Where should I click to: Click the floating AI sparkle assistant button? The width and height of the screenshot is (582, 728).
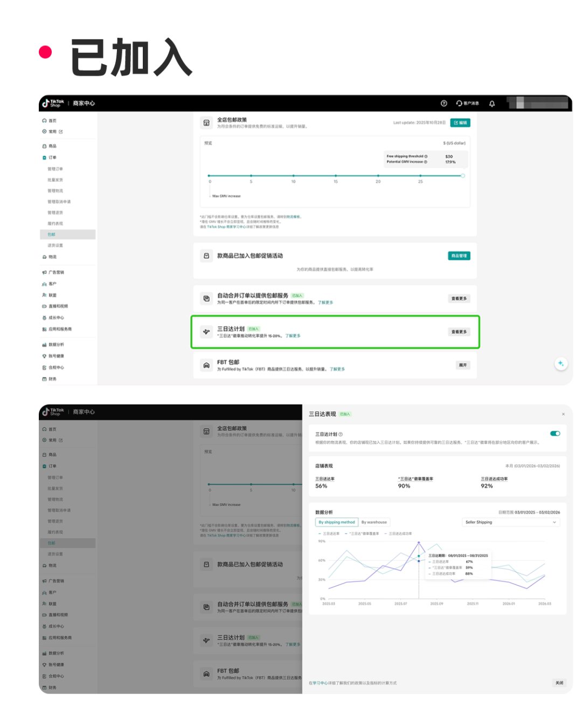point(561,363)
